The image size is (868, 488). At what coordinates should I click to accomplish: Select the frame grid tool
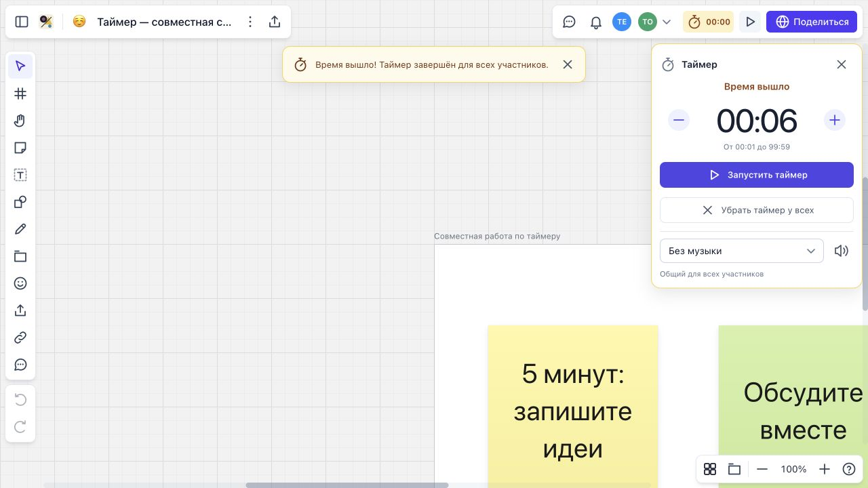(x=20, y=94)
